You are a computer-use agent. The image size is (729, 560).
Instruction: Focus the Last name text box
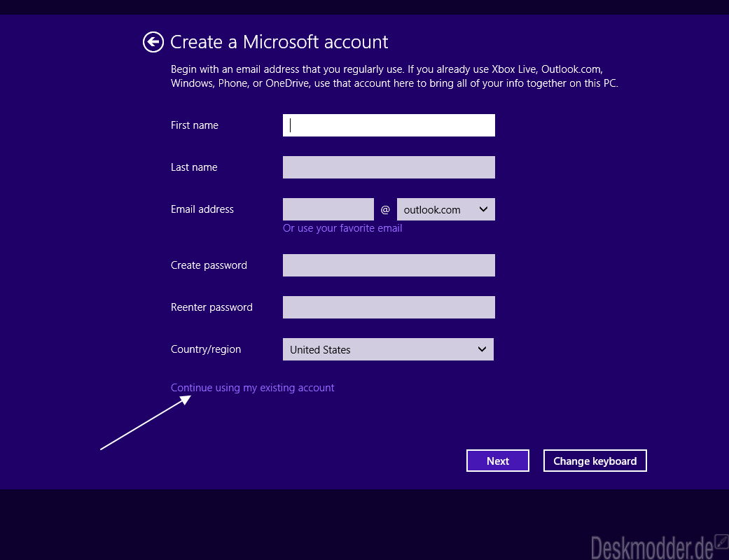tap(389, 167)
